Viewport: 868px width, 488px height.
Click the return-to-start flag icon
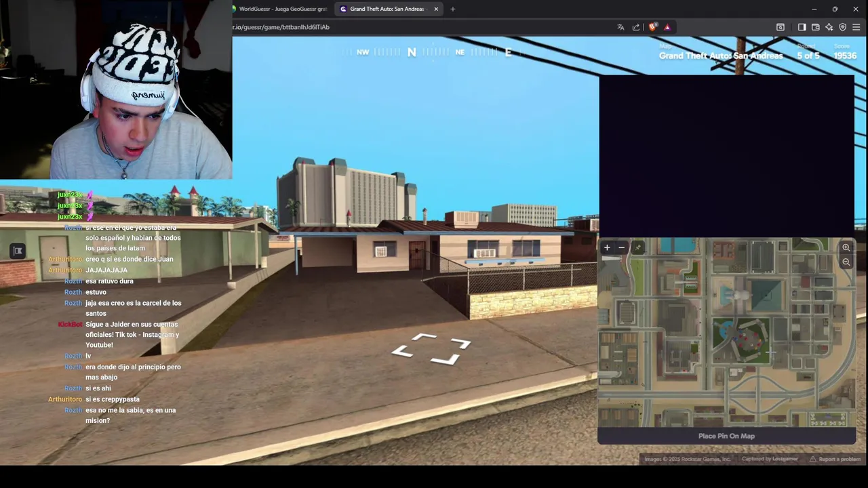pos(18,251)
